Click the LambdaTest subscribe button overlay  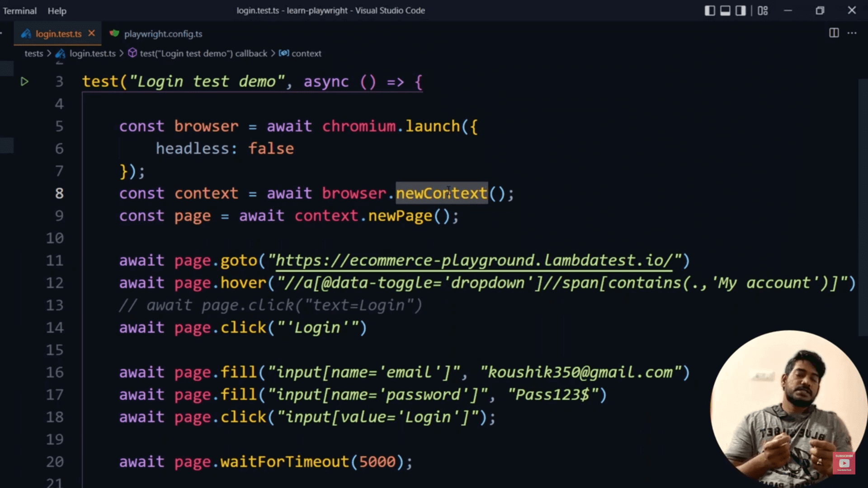(844, 463)
